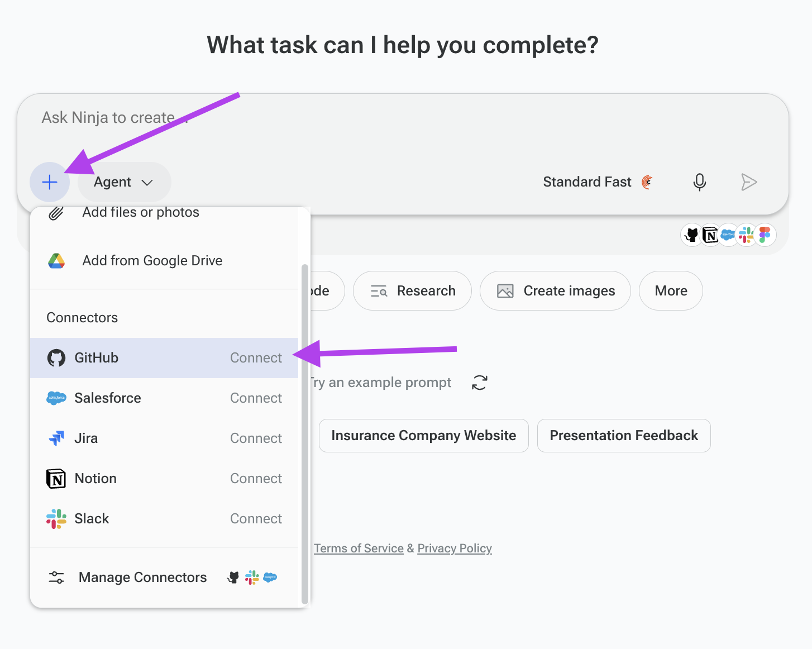Click the paperclip Add files or photos

pyautogui.click(x=164, y=213)
